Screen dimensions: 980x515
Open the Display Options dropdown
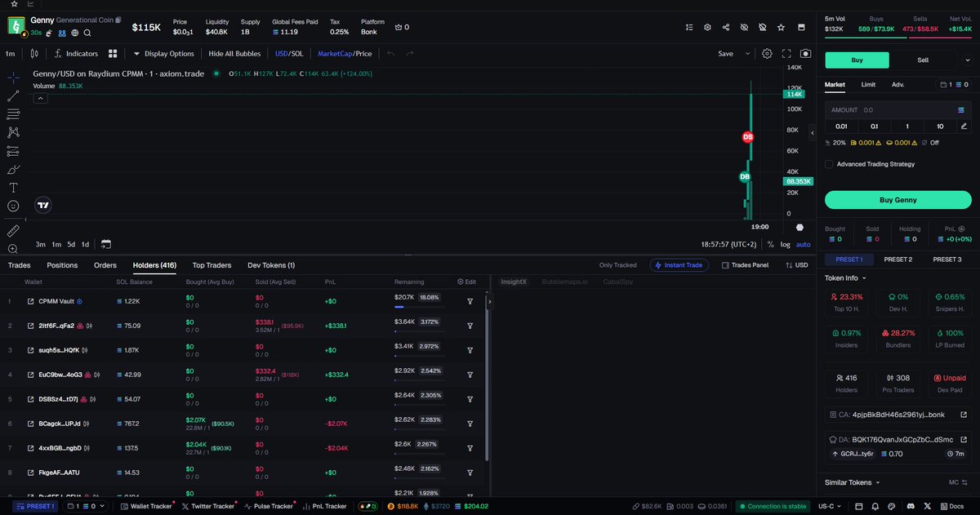coord(163,54)
